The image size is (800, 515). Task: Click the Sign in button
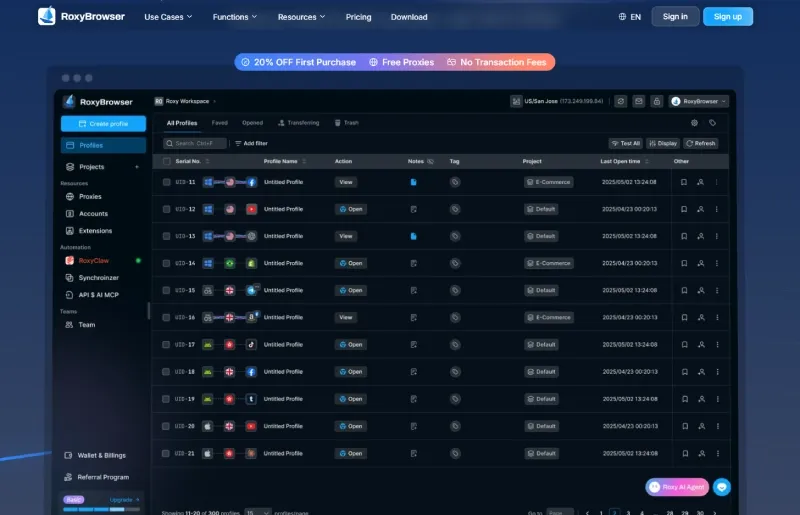675,16
